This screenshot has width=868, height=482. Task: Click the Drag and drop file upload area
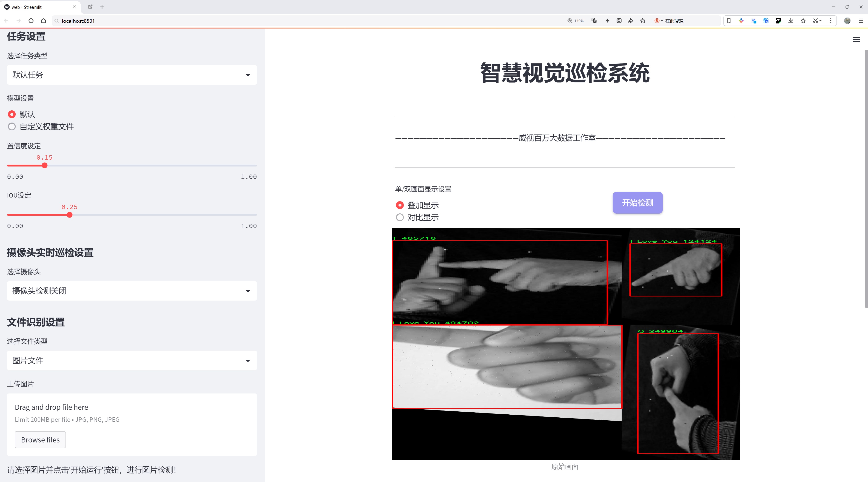tap(132, 425)
